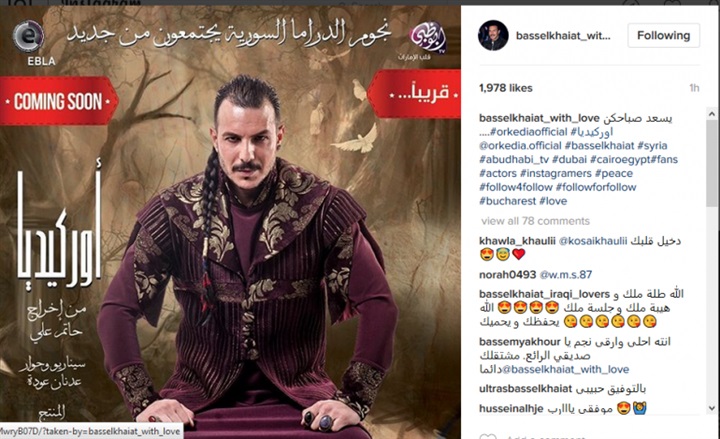The height and width of the screenshot is (439, 720).
Task: Open the basselkhaiat_wit... username in the header
Action: 563,36
